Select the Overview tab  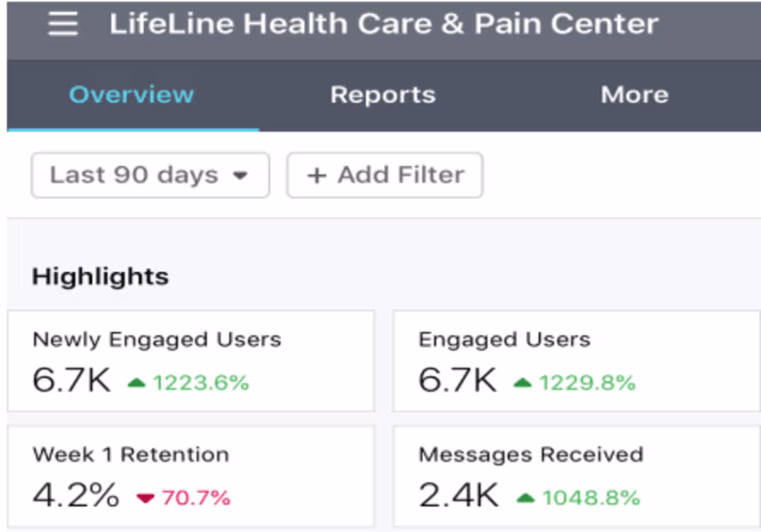[x=131, y=95]
